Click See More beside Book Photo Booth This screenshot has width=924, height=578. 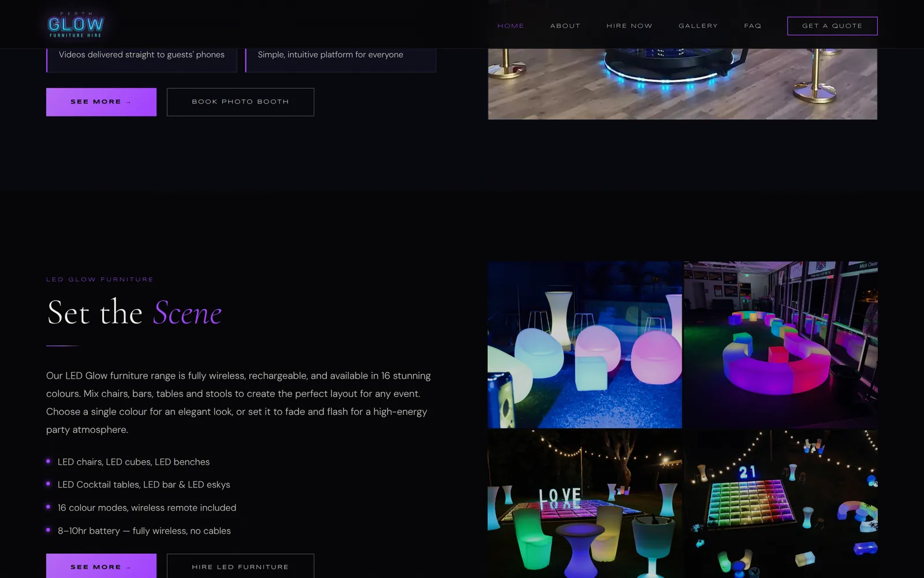[x=101, y=102]
